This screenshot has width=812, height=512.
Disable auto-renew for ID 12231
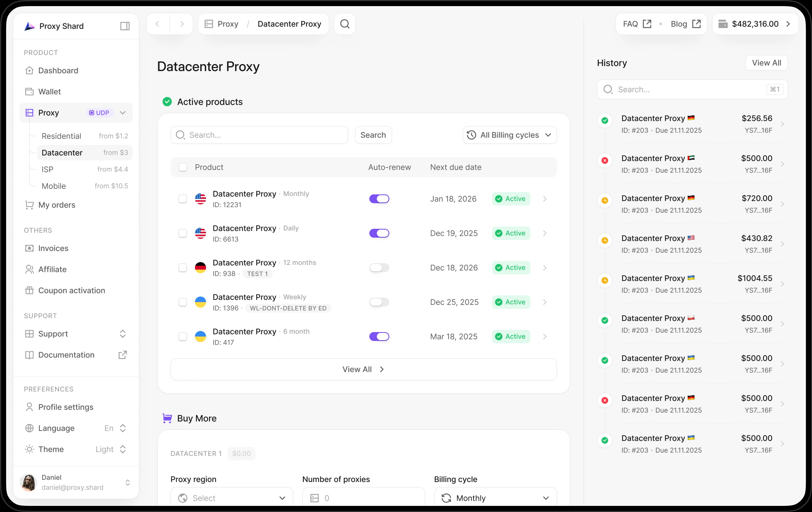pyautogui.click(x=379, y=199)
